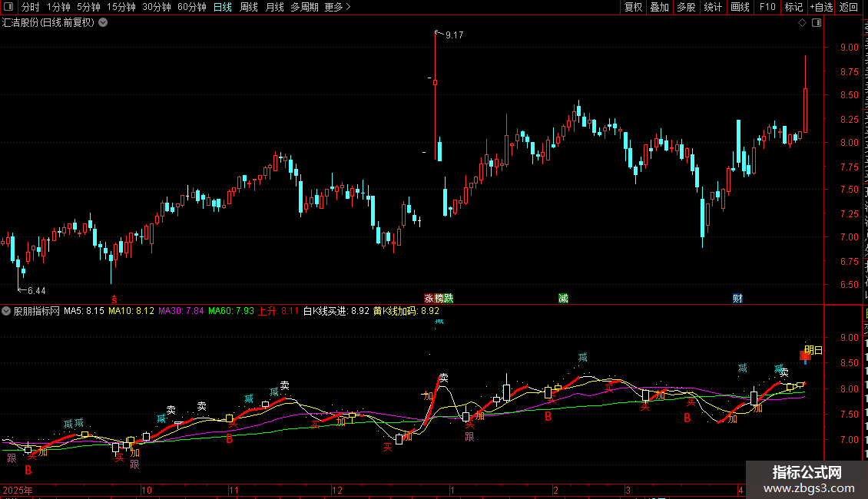Click the 榜 event marker

coord(439,299)
